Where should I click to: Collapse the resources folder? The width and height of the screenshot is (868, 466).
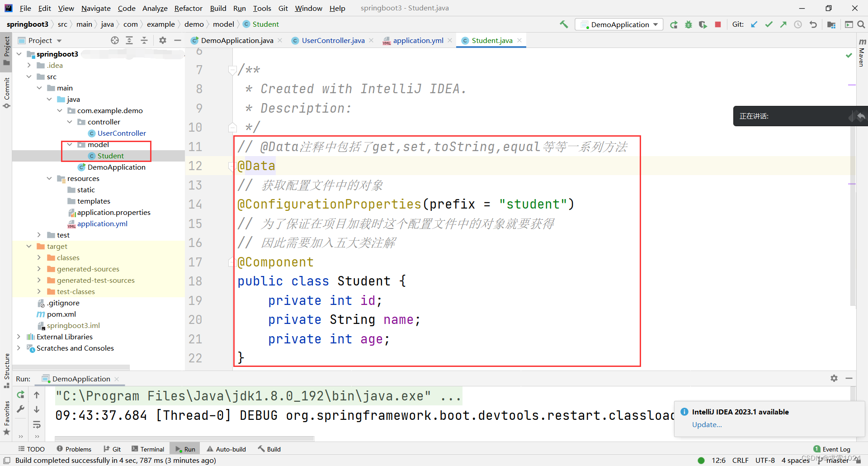(x=49, y=178)
